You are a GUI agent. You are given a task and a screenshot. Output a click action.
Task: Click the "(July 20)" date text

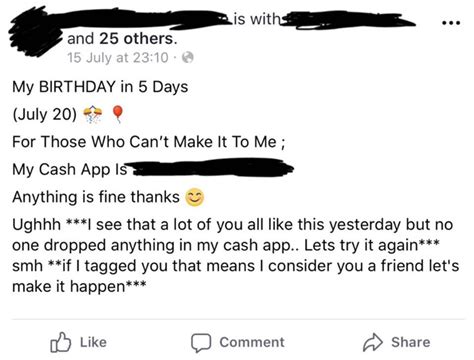pyautogui.click(x=44, y=115)
